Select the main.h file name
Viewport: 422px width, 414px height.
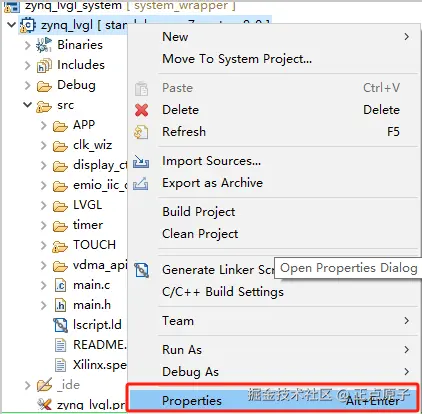point(92,305)
